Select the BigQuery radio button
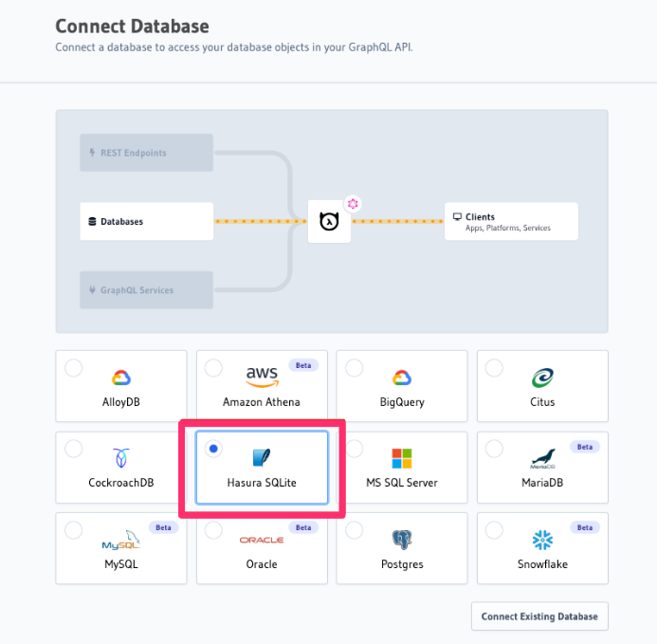 [354, 368]
